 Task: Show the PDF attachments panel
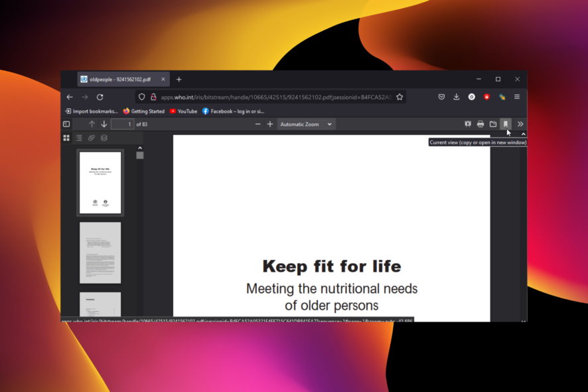point(91,138)
